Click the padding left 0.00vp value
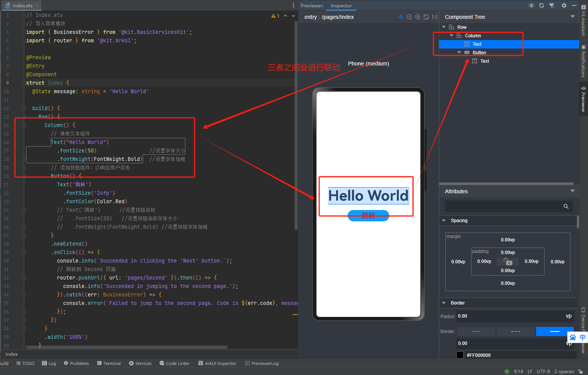 [x=484, y=261]
